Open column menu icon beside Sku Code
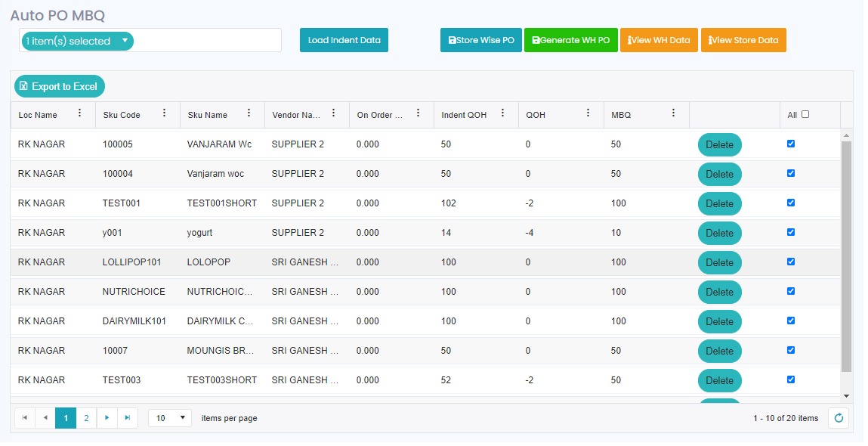868x446 pixels. pos(164,113)
